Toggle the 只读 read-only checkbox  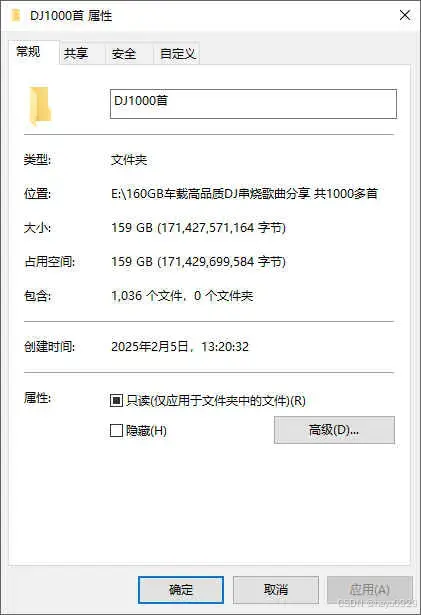(116, 400)
